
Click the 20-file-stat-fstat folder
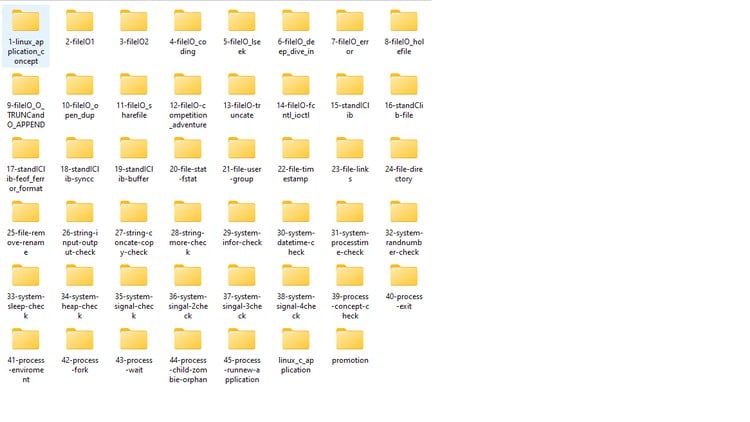187,149
